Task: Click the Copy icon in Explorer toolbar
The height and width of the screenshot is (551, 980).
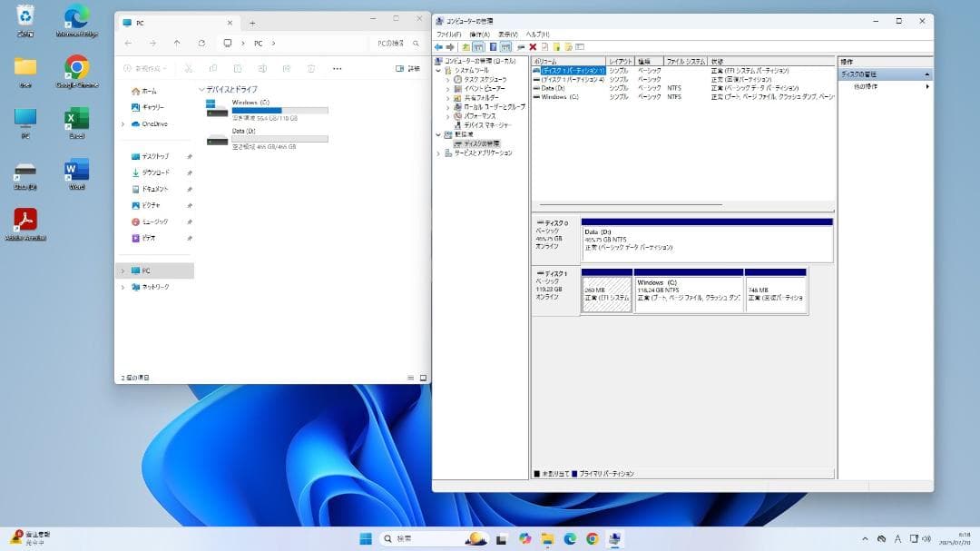Action: (213, 68)
